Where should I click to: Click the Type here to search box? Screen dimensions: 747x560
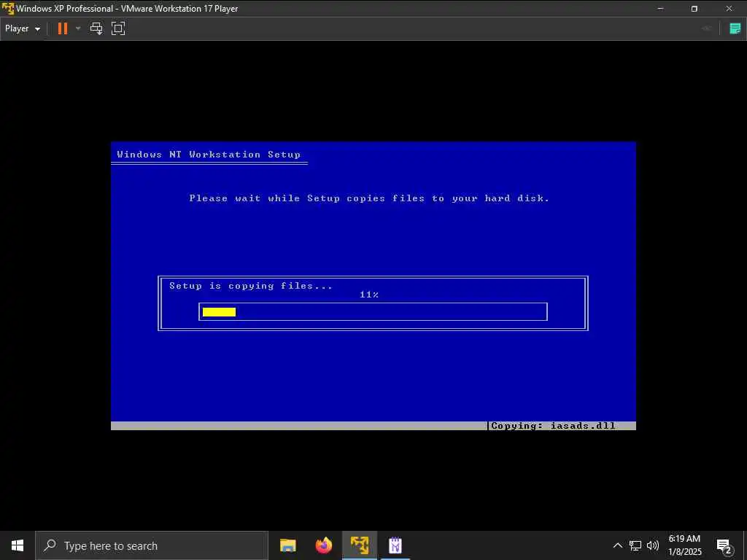point(152,545)
